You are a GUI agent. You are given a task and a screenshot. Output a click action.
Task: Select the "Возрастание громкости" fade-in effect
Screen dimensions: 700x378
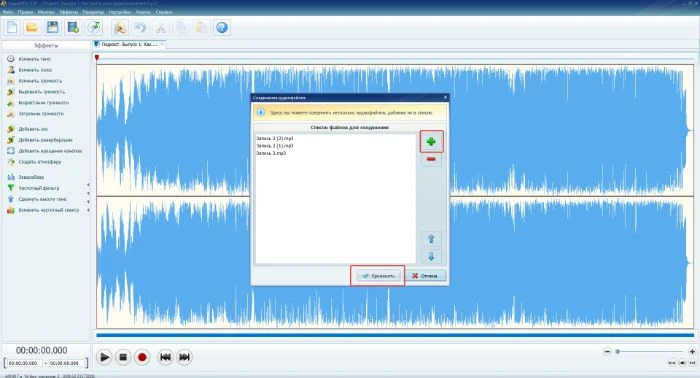click(x=38, y=103)
